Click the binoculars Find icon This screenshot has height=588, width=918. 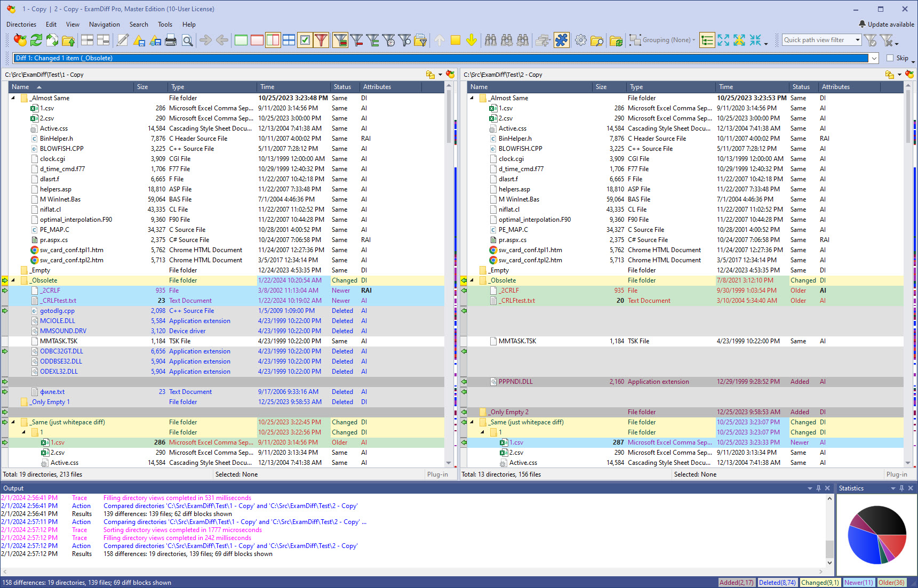click(491, 40)
